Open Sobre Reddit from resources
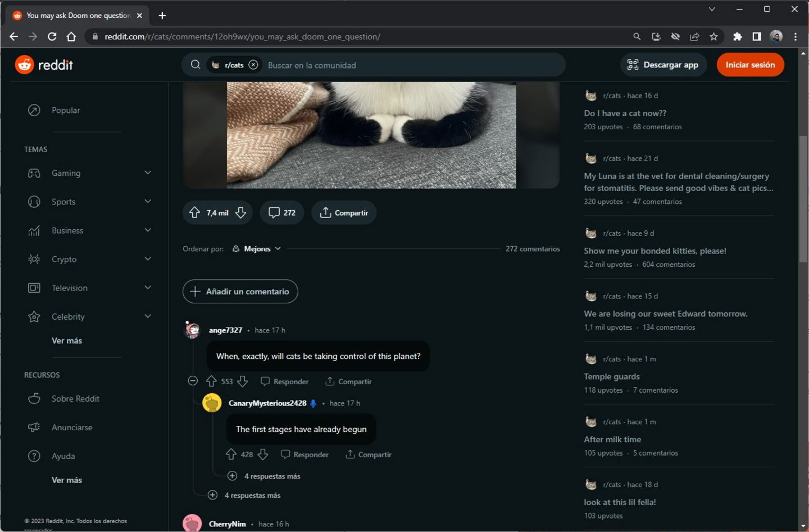The width and height of the screenshot is (809, 532). click(75, 399)
